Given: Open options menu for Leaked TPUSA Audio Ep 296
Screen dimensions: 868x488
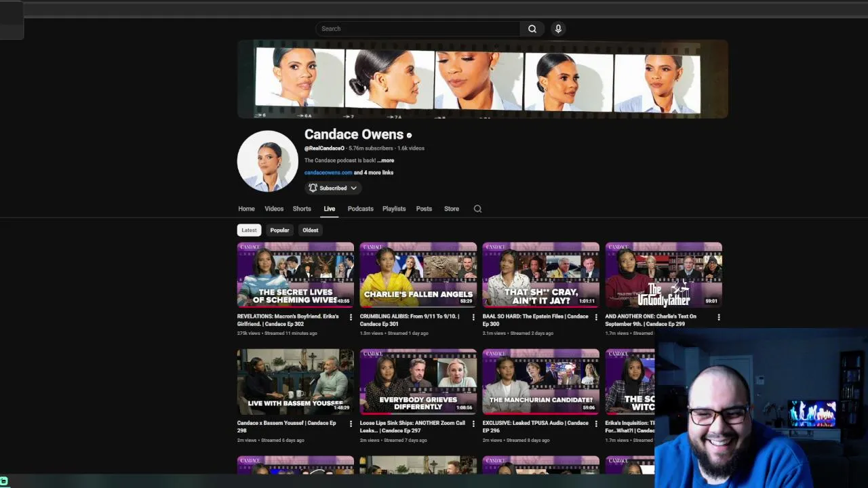Looking at the screenshot, I should [x=596, y=424].
